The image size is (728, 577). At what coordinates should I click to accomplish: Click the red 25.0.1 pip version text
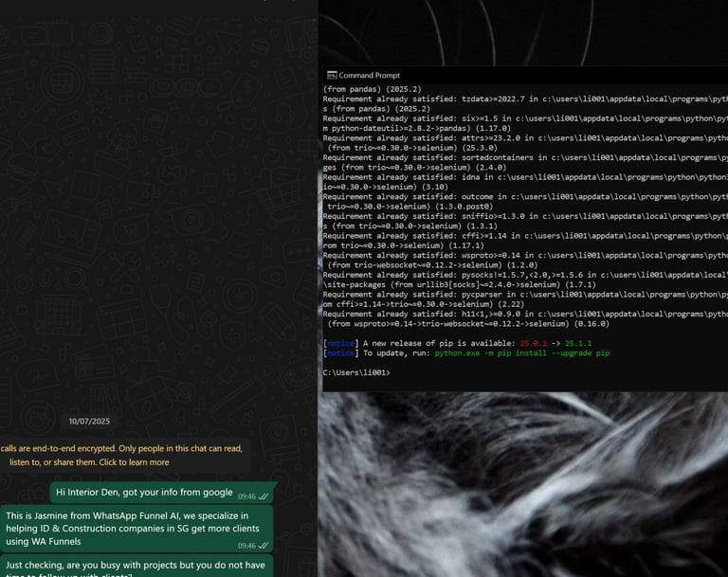533,344
